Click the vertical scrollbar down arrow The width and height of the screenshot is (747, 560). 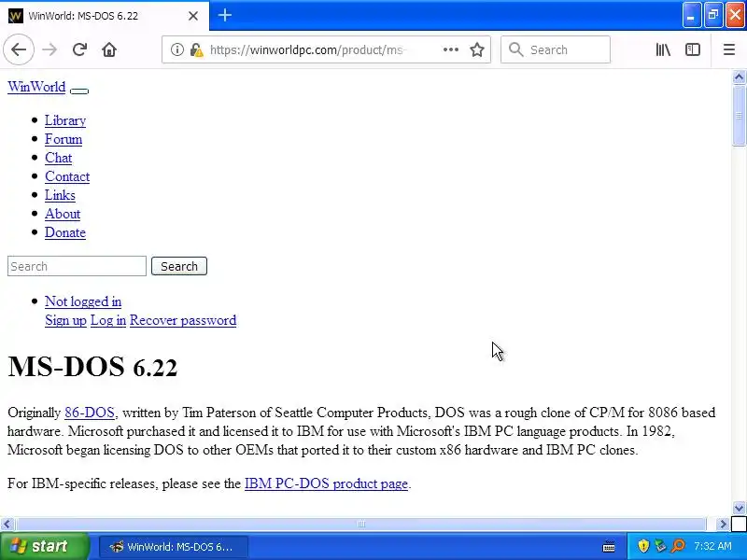click(739, 508)
